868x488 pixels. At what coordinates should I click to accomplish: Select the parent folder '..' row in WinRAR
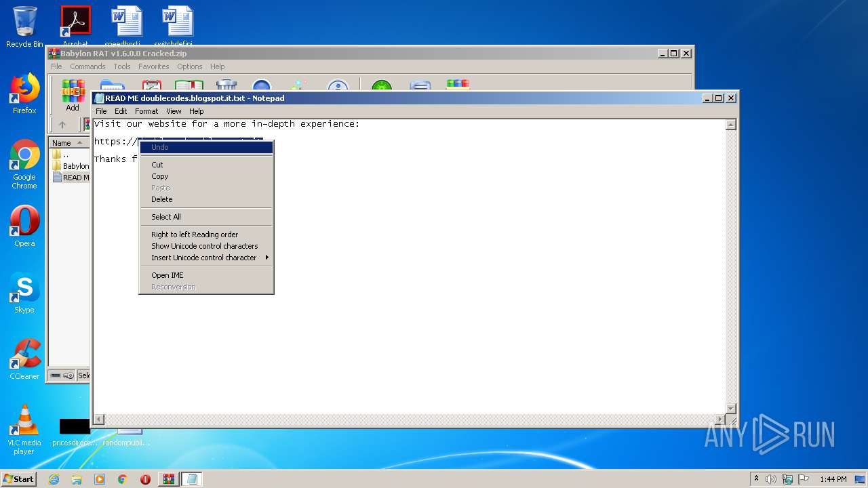[x=70, y=155]
